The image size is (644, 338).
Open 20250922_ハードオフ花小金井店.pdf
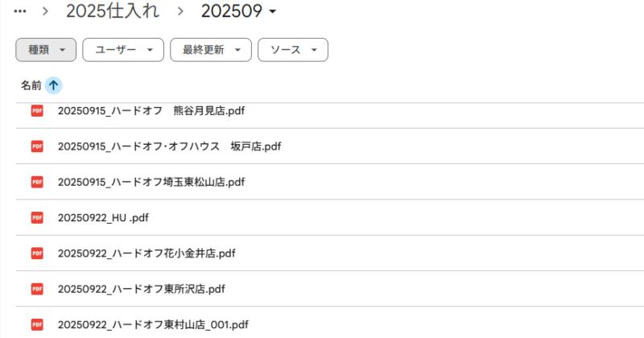coord(147,253)
